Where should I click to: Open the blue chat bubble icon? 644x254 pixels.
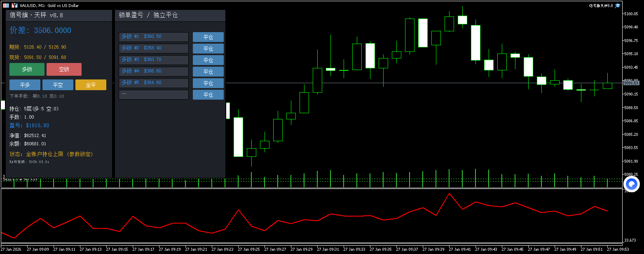632,183
